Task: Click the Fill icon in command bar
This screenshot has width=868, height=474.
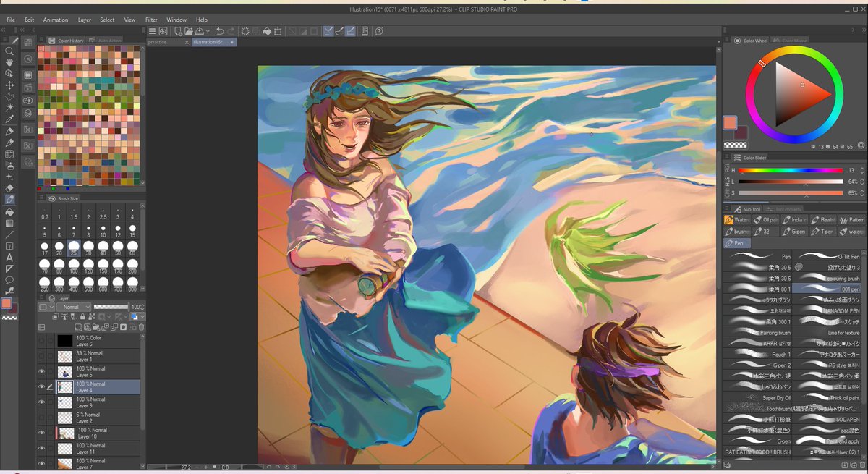Action: (x=268, y=31)
